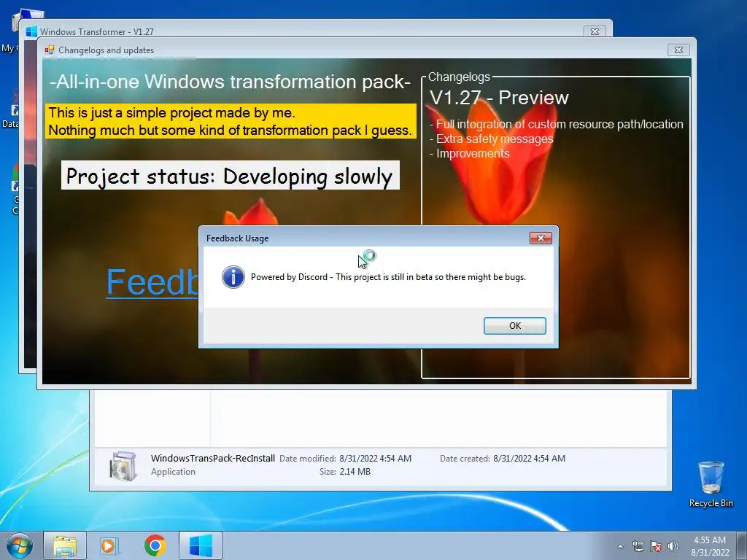Switch to the Windows Transformer taskbar button
The height and width of the screenshot is (560, 747).
201,545
